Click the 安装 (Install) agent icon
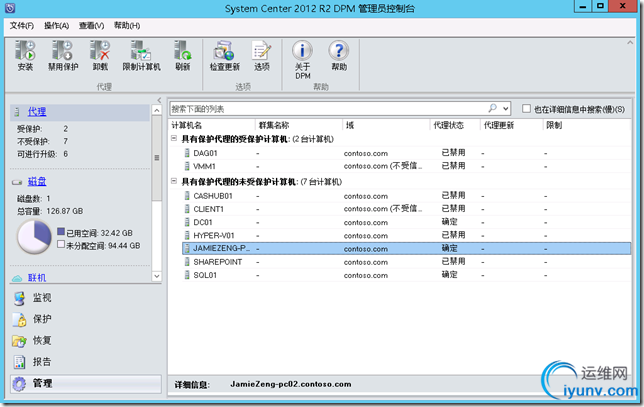 tap(25, 51)
